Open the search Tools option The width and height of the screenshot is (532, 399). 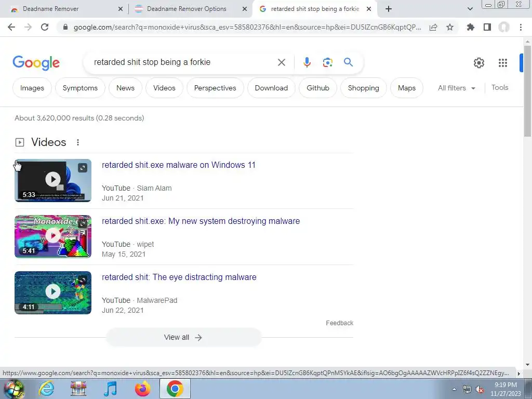coord(499,87)
